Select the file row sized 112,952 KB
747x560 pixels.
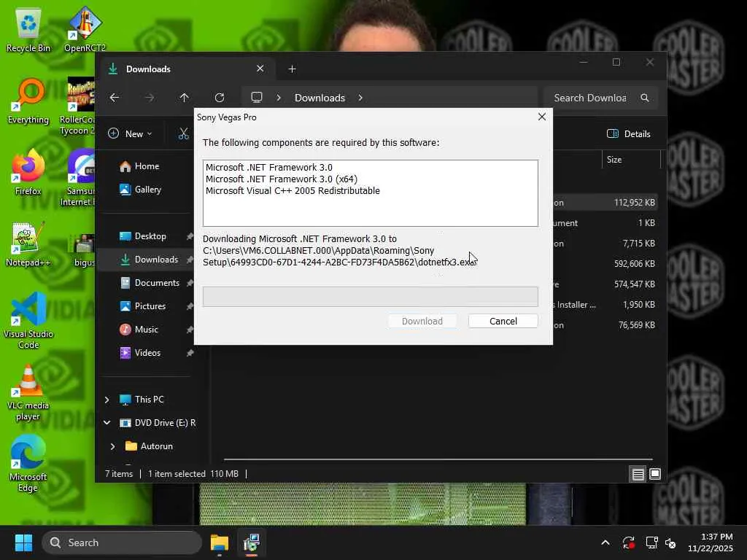605,203
